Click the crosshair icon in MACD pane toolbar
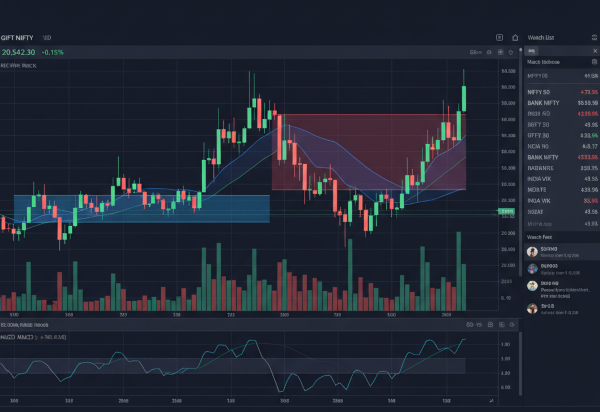The image size is (600, 412). [x=512, y=325]
